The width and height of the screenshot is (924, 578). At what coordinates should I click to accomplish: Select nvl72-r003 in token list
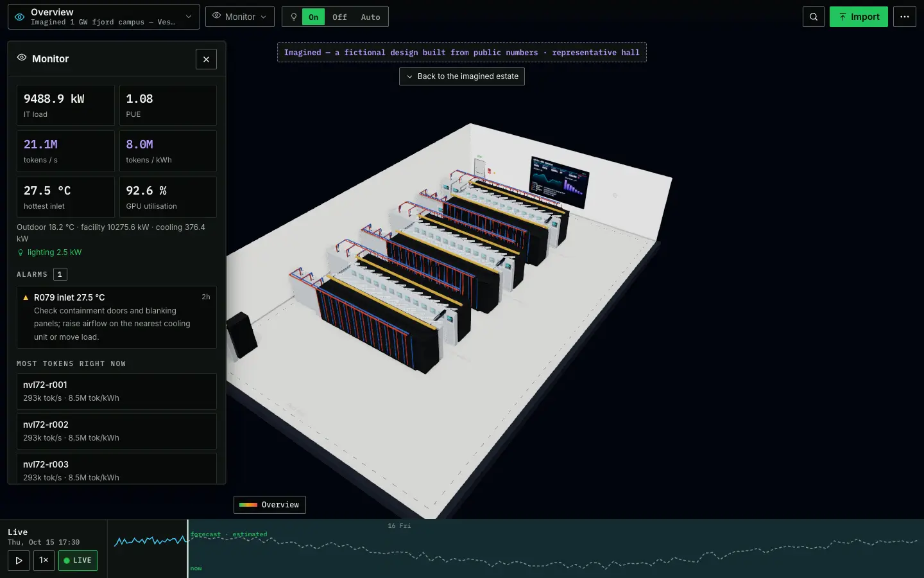coord(117,469)
